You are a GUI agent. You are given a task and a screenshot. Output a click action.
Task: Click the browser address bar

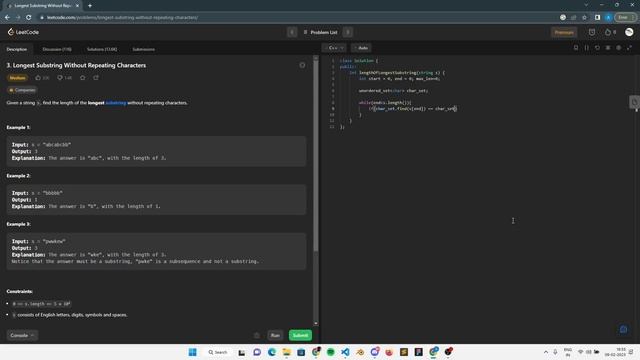tap(298, 18)
